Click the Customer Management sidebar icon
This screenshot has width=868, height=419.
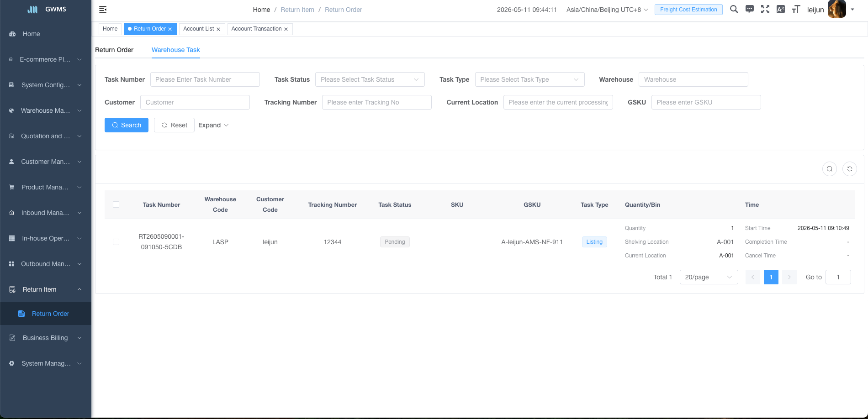[x=11, y=162]
